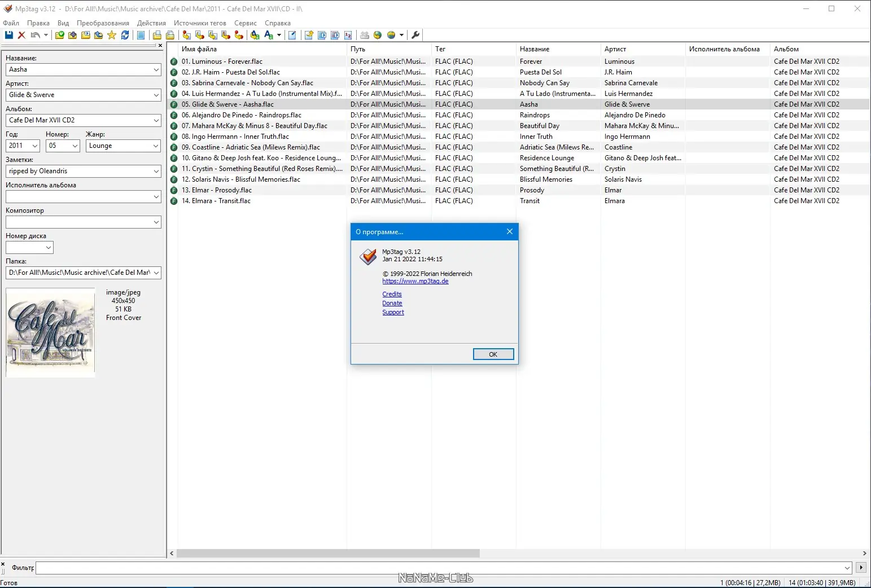Click the globe web sources icon

[x=377, y=35]
